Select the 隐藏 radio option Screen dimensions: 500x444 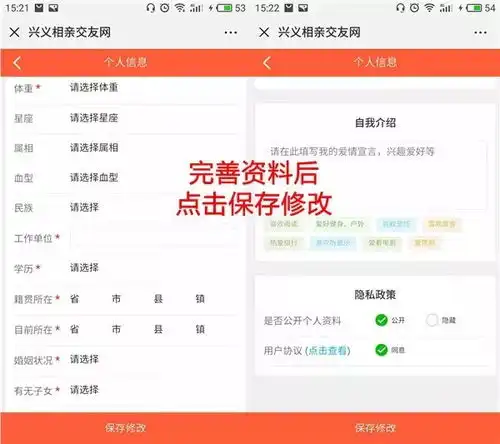(x=432, y=320)
